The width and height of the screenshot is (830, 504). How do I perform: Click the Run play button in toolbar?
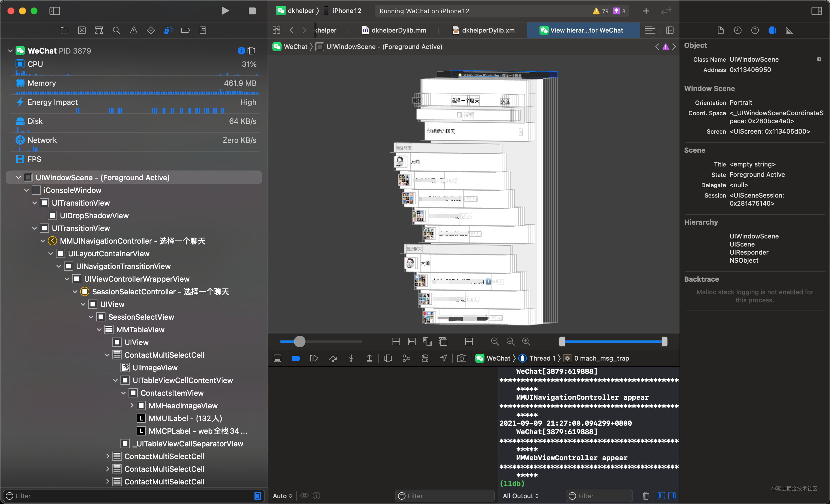[225, 11]
